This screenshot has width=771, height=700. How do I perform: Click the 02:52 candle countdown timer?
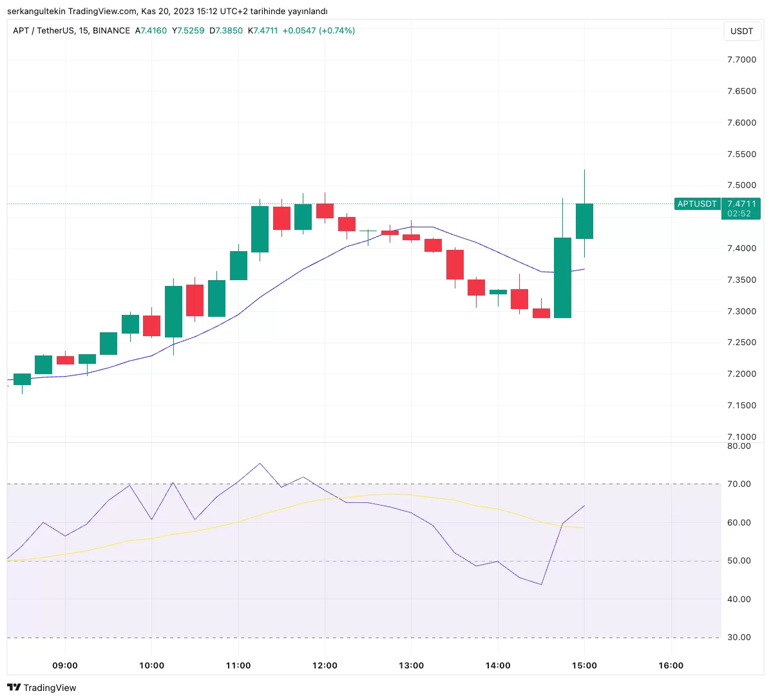pos(739,214)
